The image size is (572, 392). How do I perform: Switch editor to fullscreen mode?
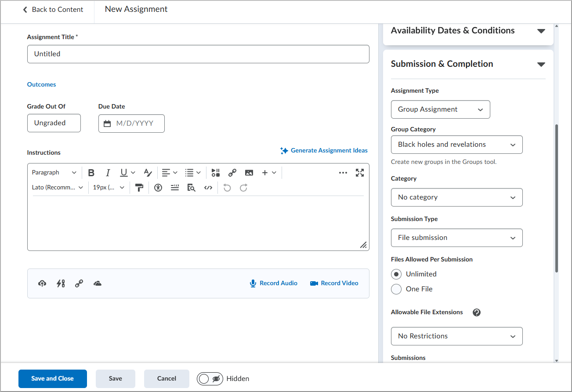point(360,173)
